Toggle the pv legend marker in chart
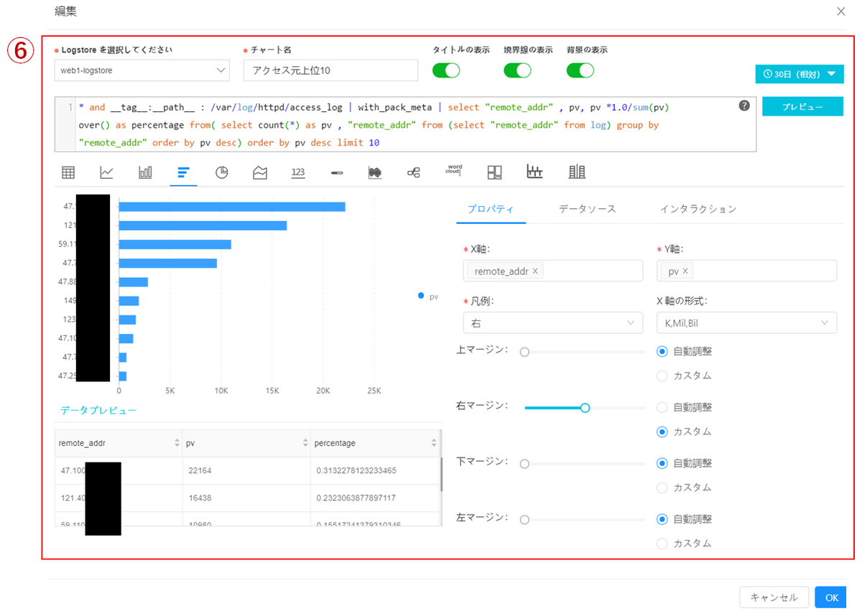Viewport: 862px width, 616px height. point(421,296)
